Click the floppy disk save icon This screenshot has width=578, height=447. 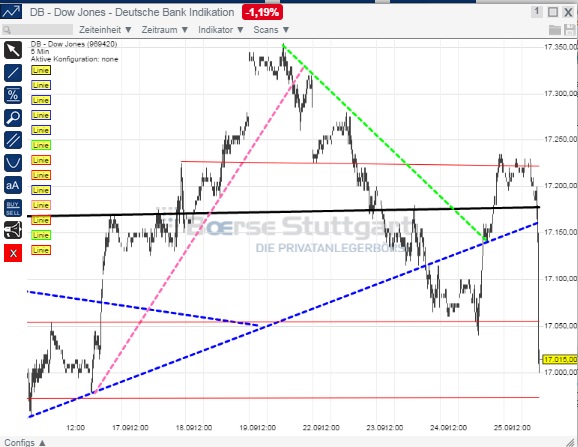coord(570,30)
